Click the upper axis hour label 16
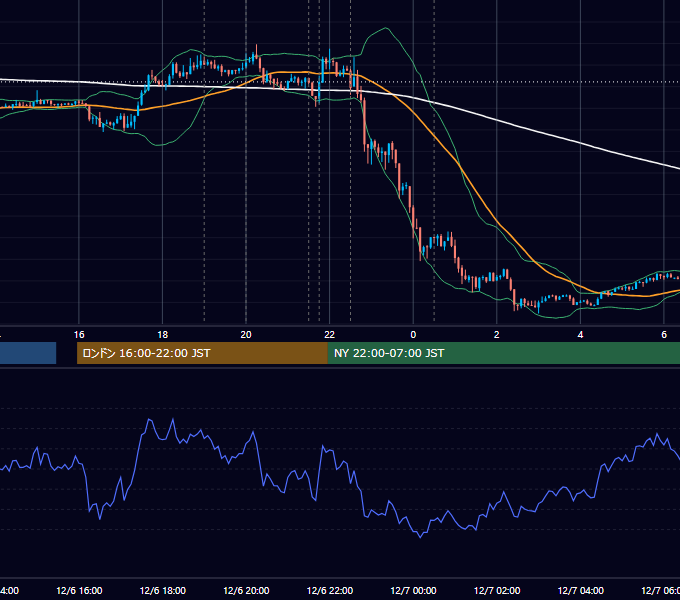 coord(79,335)
